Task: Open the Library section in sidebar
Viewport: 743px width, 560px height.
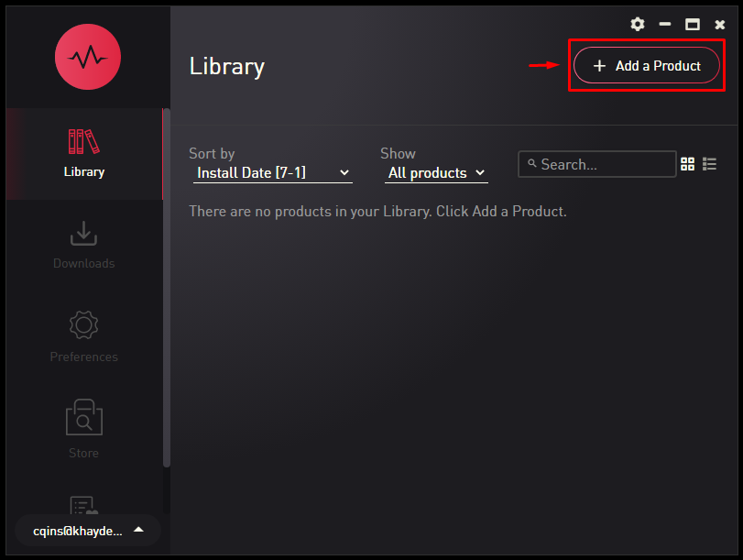Action: 84,154
